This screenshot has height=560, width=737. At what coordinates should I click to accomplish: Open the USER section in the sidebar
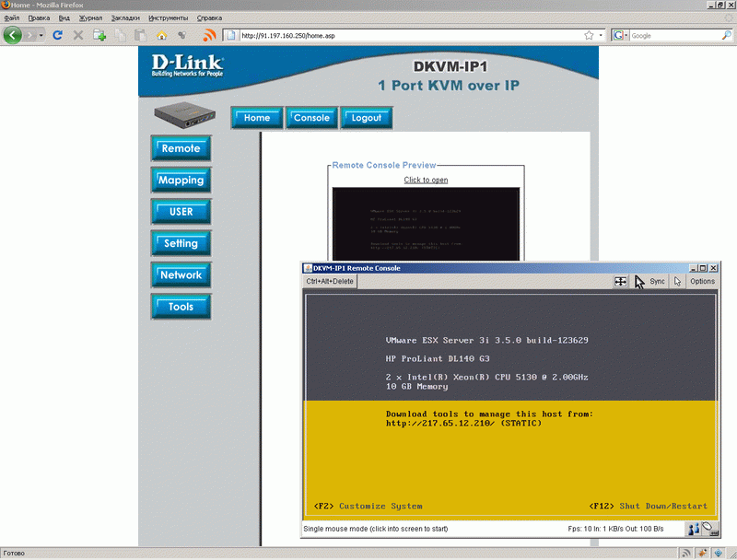click(181, 212)
